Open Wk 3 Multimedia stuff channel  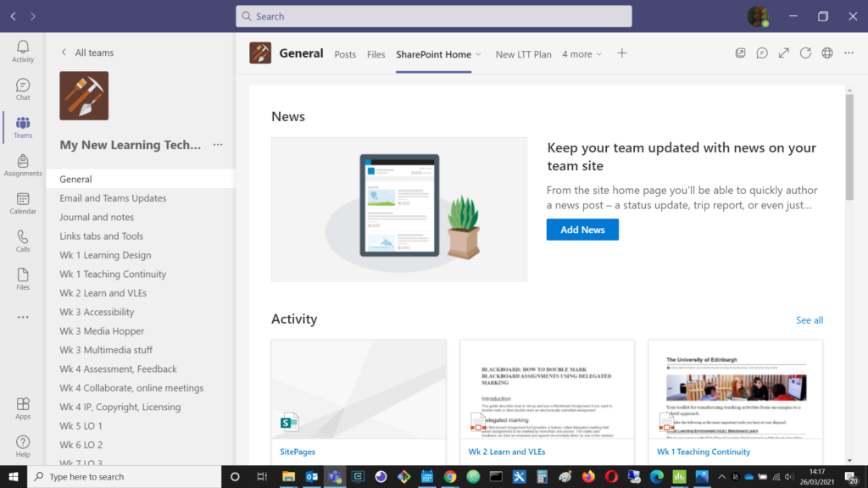pos(142,350)
